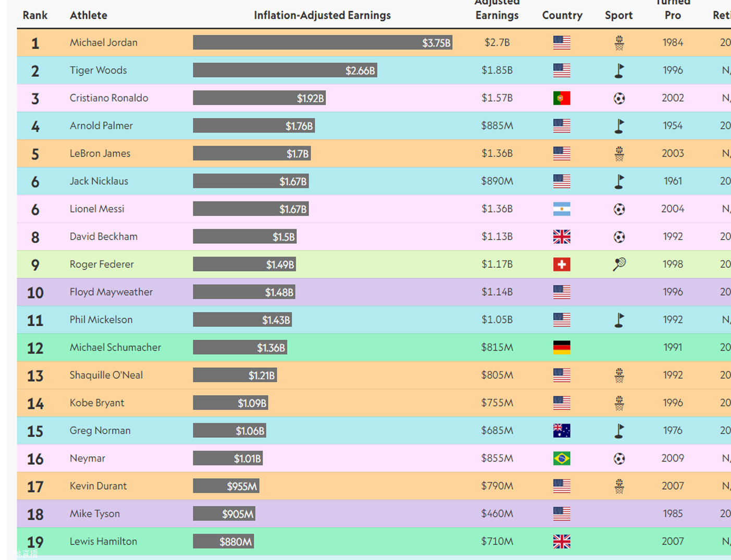Click the Athlete column header
This screenshot has width=731, height=560.
[89, 15]
